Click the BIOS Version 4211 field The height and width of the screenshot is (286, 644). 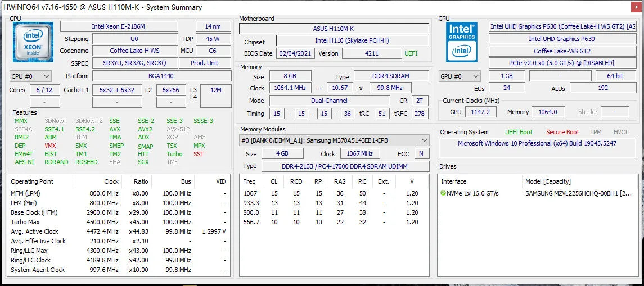pyautogui.click(x=372, y=53)
